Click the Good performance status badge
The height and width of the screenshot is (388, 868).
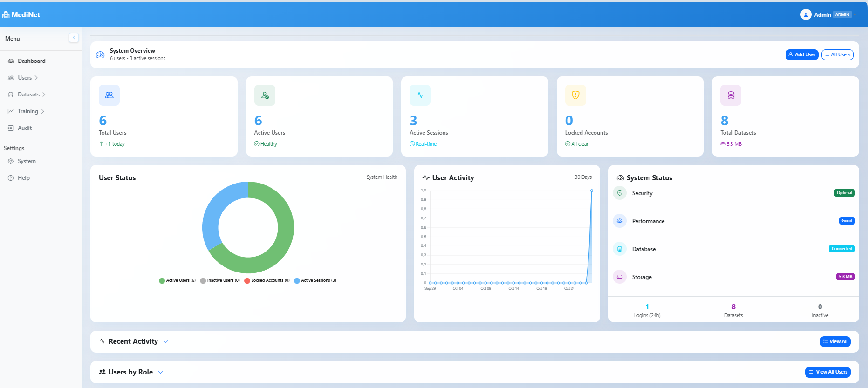(847, 221)
